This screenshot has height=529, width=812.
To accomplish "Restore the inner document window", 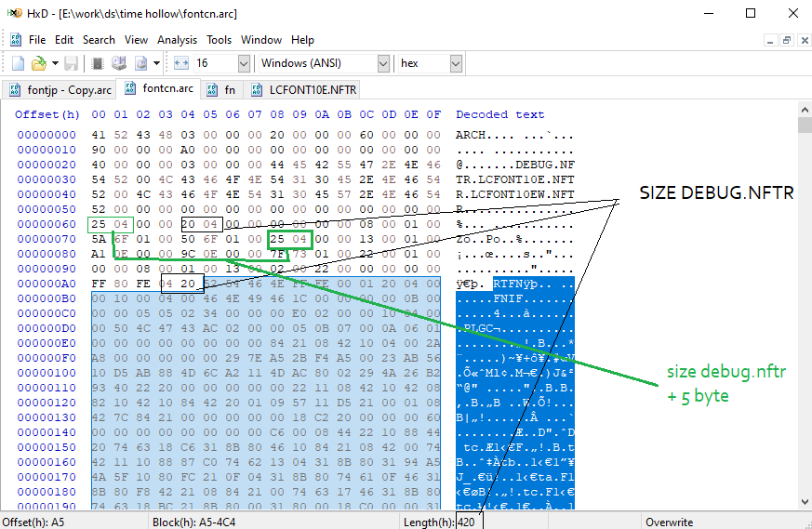I will [787, 40].
